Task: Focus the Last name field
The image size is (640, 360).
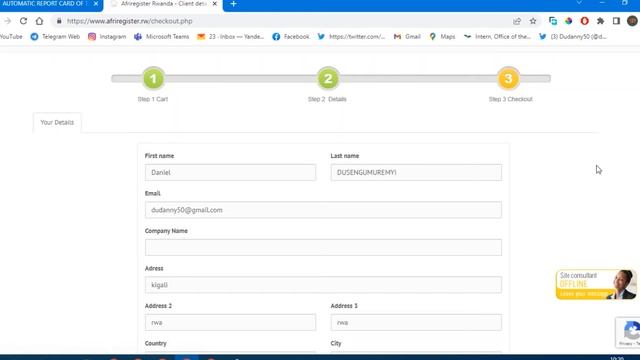Action: 416,173
